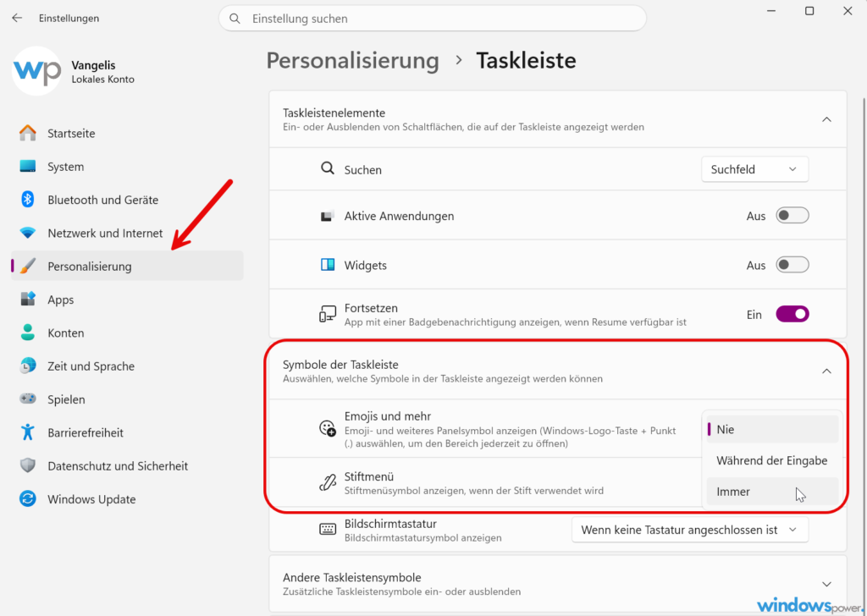Turn on Aktive Anwendungen toggle
The image size is (867, 616).
(x=792, y=216)
